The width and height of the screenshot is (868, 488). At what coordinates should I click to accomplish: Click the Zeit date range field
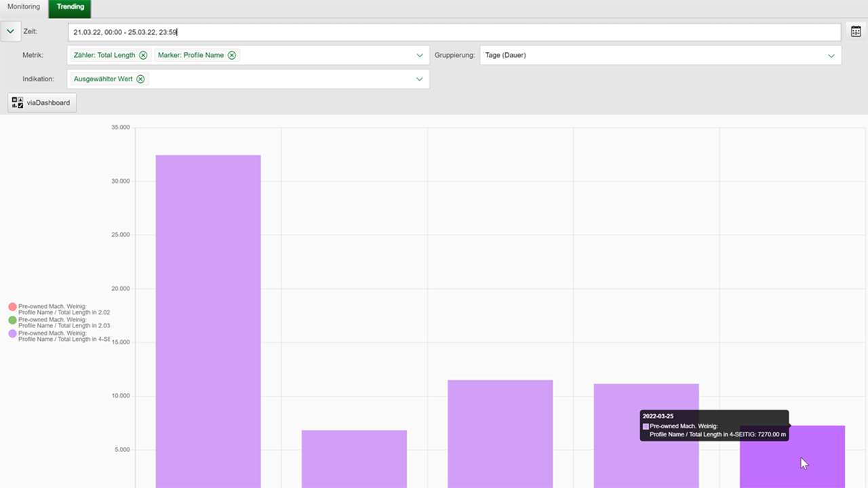(454, 32)
